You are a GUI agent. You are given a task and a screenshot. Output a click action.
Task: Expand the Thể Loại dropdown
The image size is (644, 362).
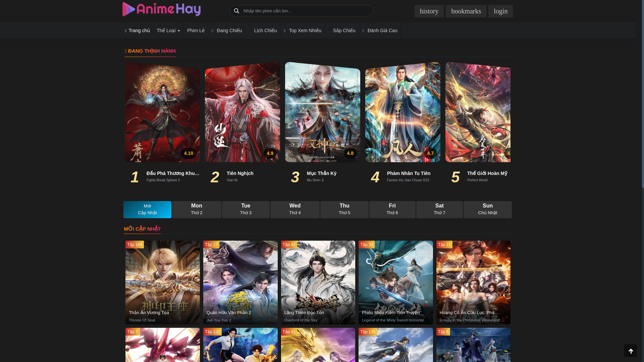(x=168, y=31)
